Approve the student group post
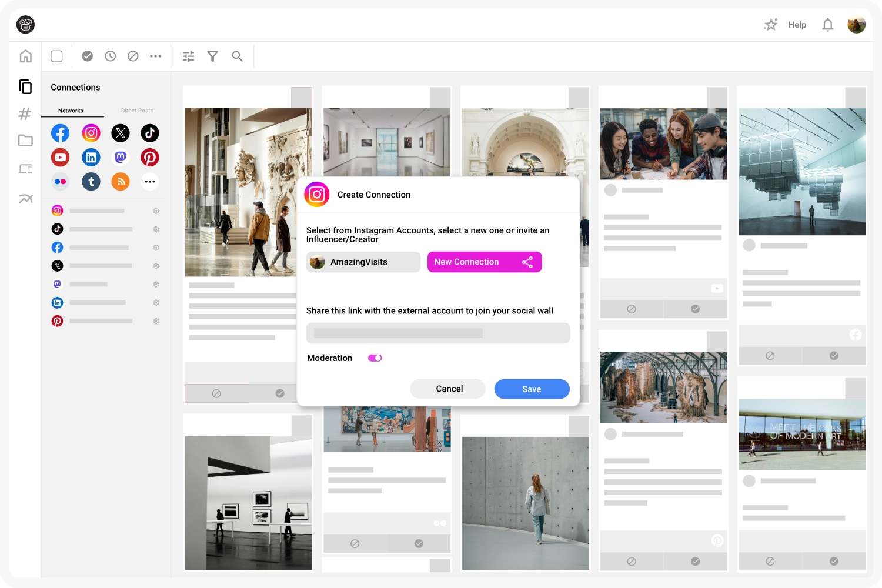 click(x=695, y=309)
